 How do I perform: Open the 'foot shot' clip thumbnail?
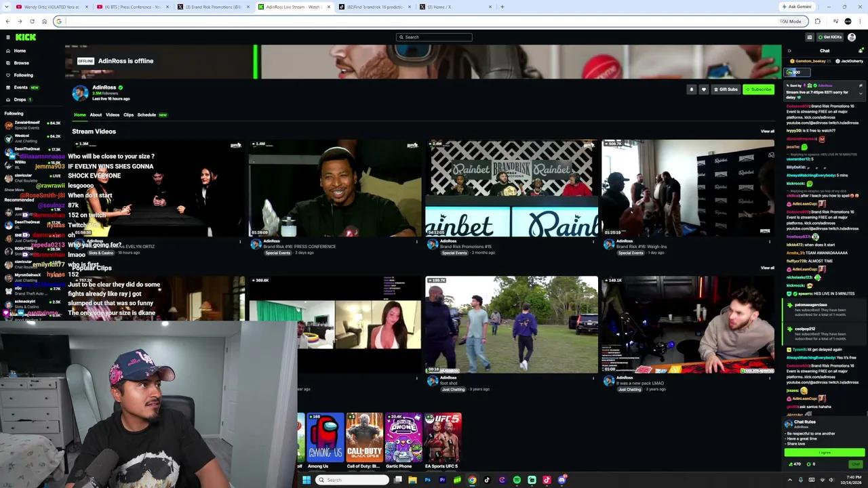(511, 325)
